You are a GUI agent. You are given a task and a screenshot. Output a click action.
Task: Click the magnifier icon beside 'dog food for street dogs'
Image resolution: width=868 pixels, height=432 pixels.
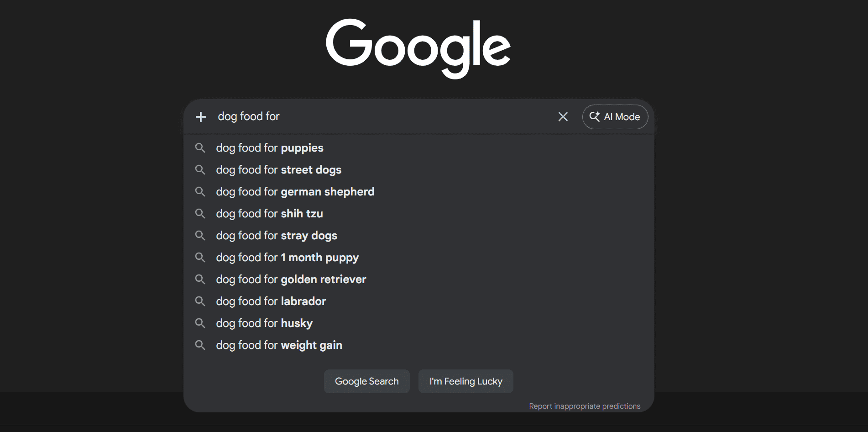200,169
